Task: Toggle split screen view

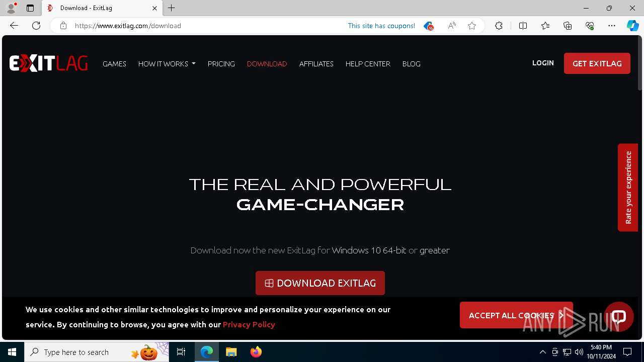Action: click(x=523, y=26)
